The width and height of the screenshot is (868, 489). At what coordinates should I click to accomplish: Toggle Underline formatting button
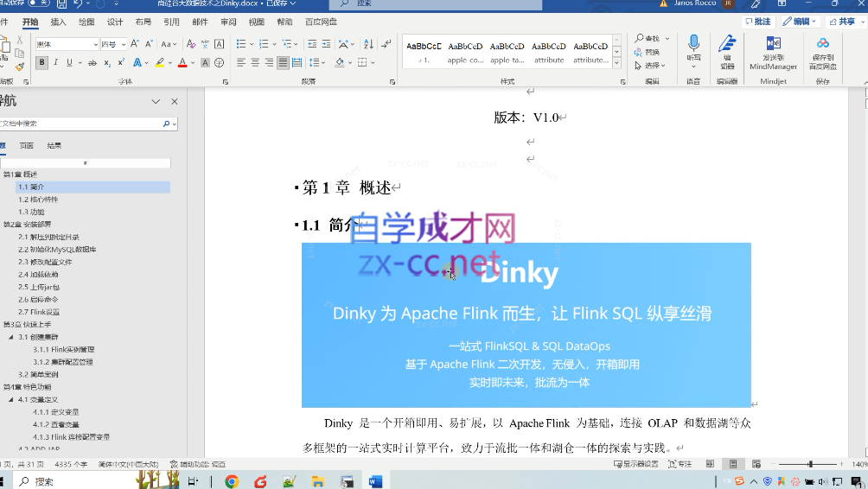[x=69, y=62]
